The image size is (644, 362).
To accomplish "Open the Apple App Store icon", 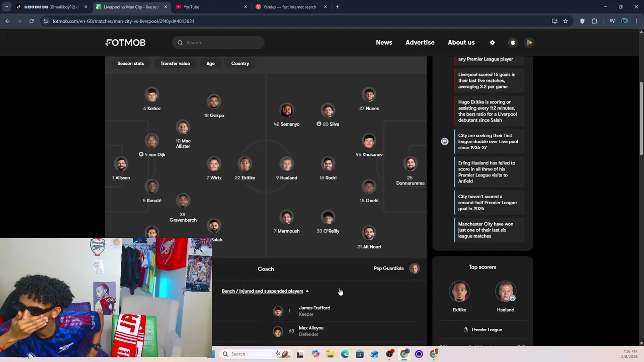I will coord(513,43).
